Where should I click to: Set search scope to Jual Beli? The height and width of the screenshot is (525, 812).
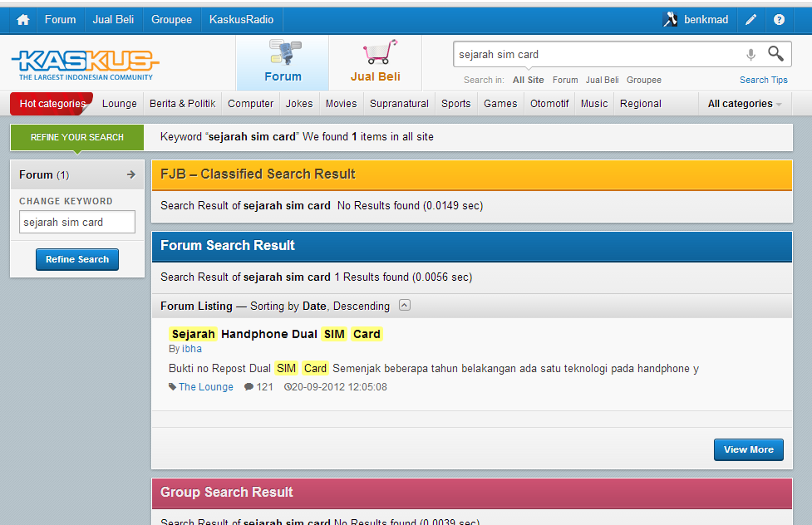tap(603, 80)
